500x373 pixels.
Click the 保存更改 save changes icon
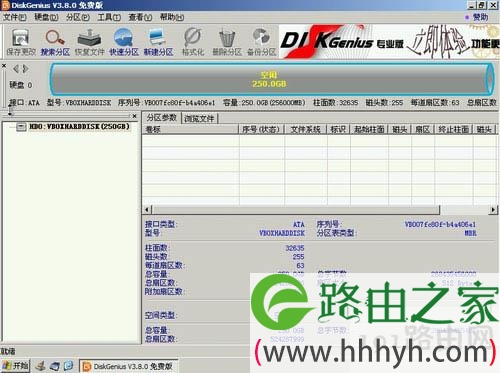(21, 42)
